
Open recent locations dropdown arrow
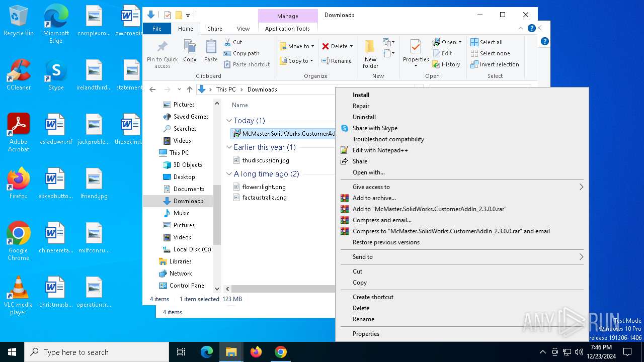tap(179, 89)
